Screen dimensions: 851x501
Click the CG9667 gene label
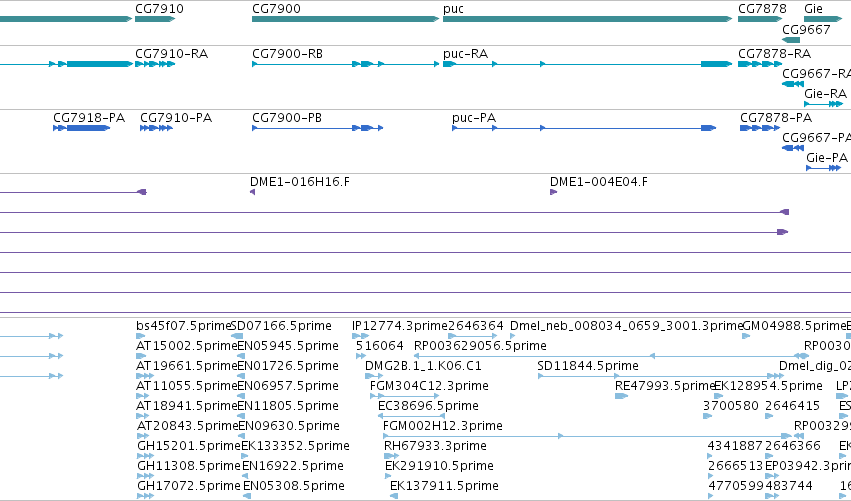[x=806, y=29]
